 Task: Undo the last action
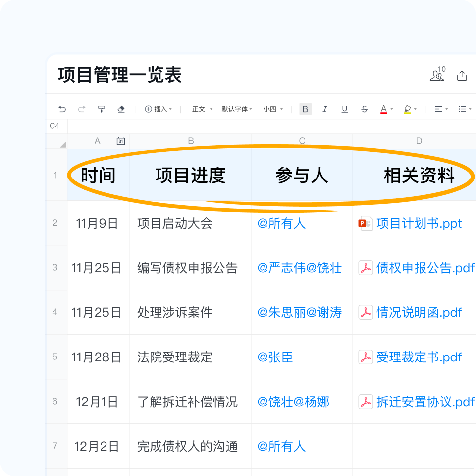[62, 109]
